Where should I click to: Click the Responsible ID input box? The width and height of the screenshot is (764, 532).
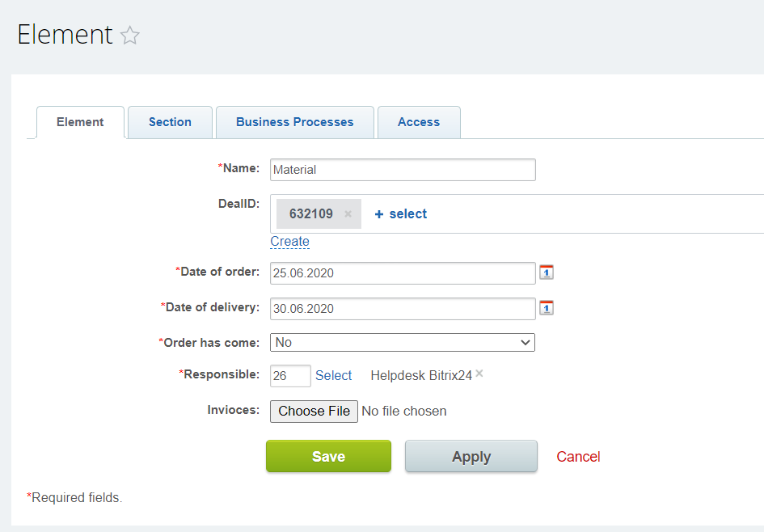[x=290, y=376]
